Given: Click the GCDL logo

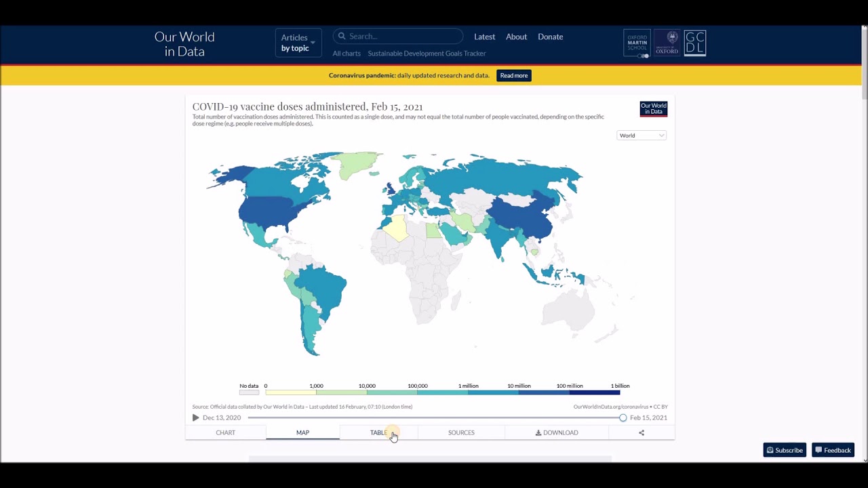Looking at the screenshot, I should pyautogui.click(x=695, y=43).
